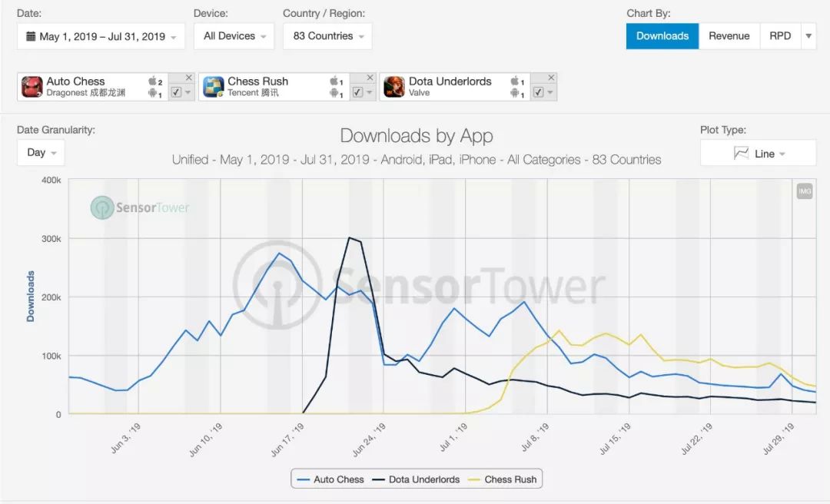The width and height of the screenshot is (830, 504).
Task: Expand the 83 Countries region dropdown
Action: coord(327,36)
